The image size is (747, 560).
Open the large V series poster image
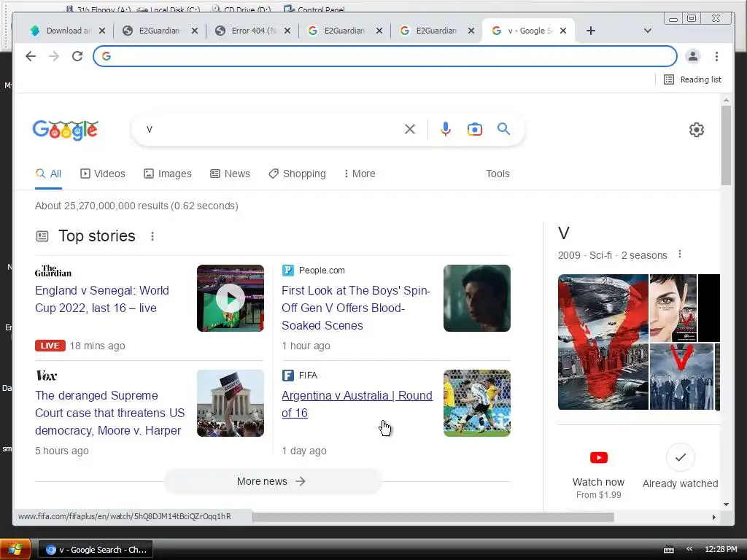pos(603,342)
